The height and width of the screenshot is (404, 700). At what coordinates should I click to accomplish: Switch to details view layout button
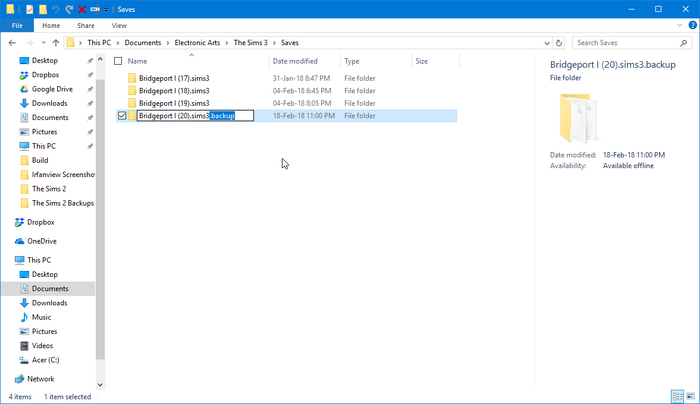678,396
